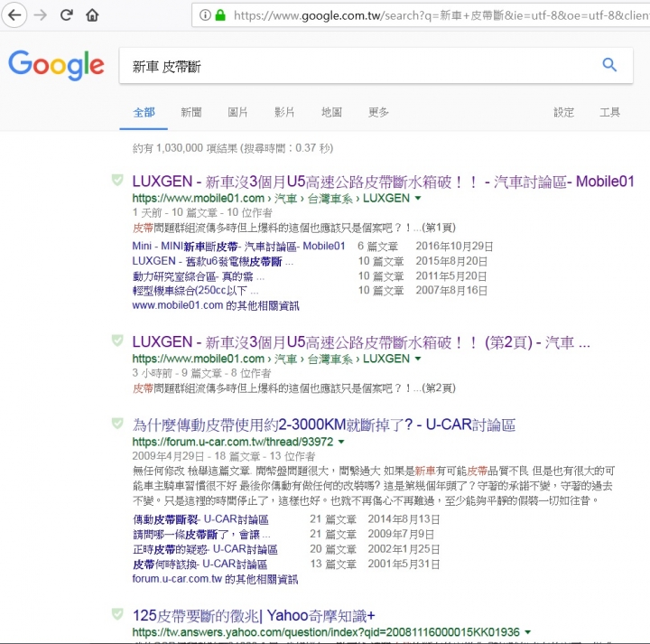Open first result LUXGEN 新車沒3個月U5 Mobile01
The width and height of the screenshot is (650, 644).
pyautogui.click(x=383, y=182)
